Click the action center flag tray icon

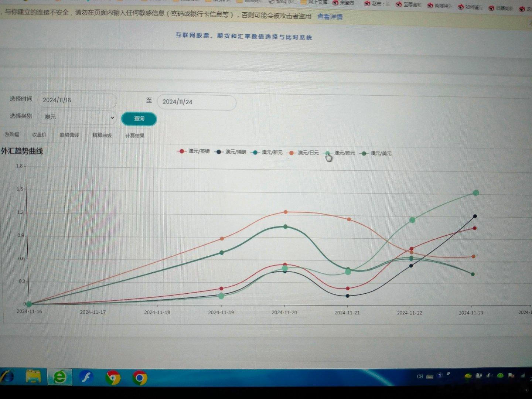click(511, 376)
